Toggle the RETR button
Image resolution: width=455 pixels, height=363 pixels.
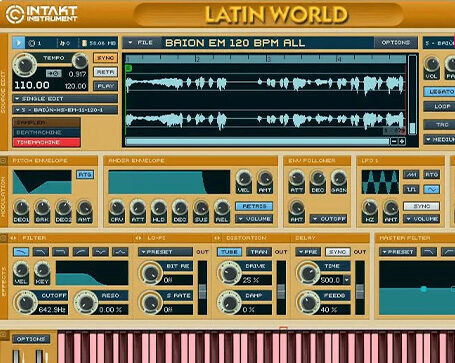(x=105, y=72)
